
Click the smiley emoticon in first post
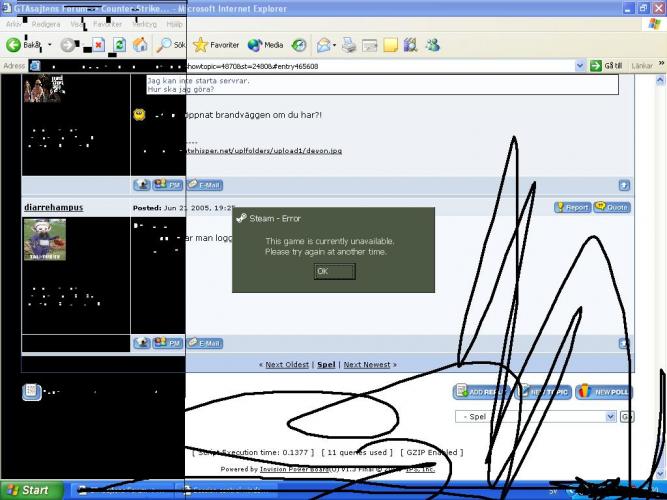point(139,114)
